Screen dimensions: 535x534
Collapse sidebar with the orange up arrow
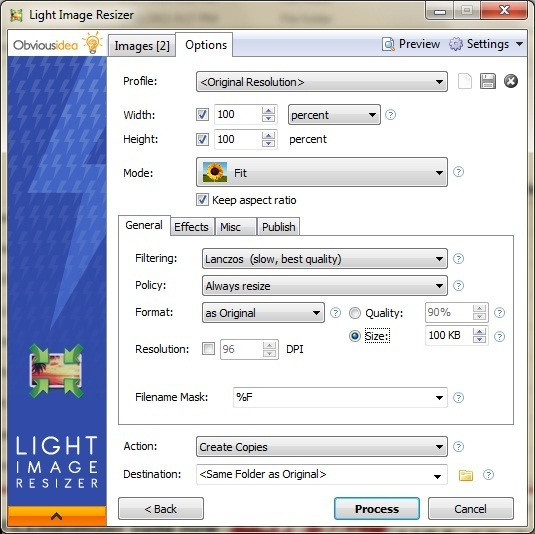(57, 516)
